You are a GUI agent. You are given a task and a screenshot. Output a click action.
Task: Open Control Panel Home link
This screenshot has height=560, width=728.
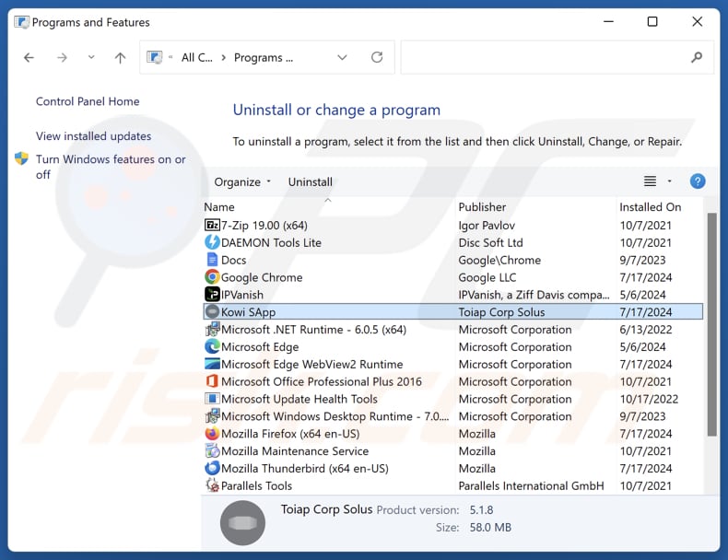88,101
